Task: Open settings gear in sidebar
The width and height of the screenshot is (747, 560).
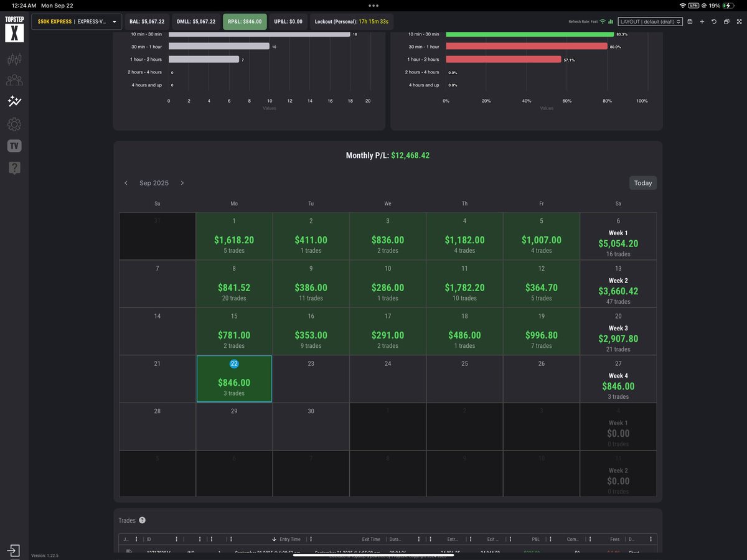Action: pos(14,124)
